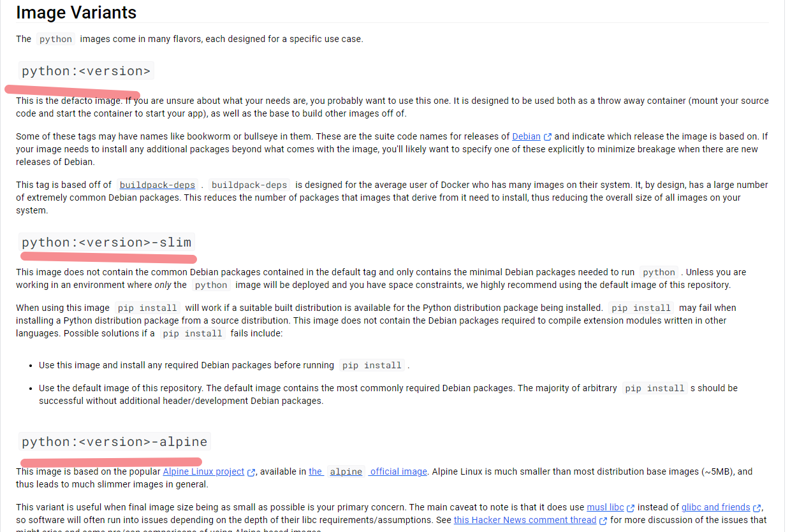790x532 pixels.
Task: Click pip install code in the second bullet
Action: (x=655, y=388)
